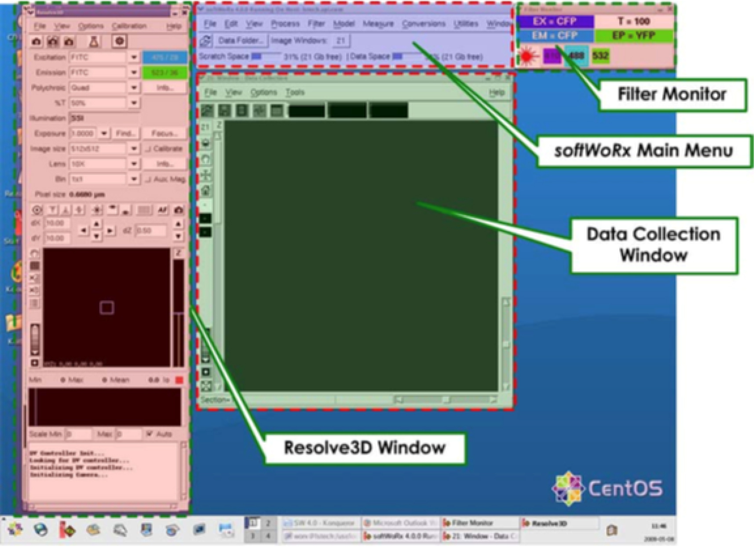
Task: Click the eye-at-top icon in stage control row
Action: (113, 210)
